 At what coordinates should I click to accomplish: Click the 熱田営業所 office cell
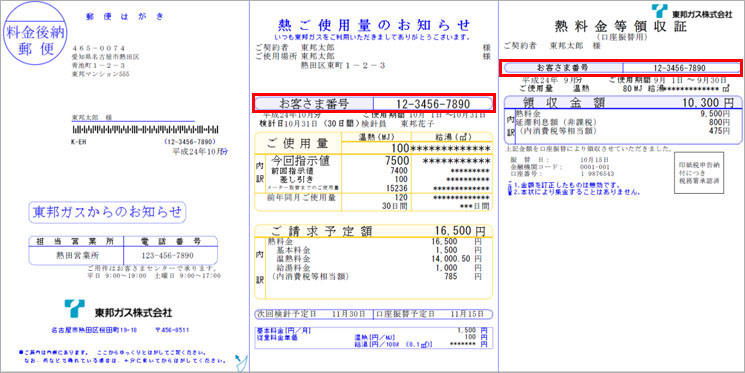pyautogui.click(x=76, y=255)
